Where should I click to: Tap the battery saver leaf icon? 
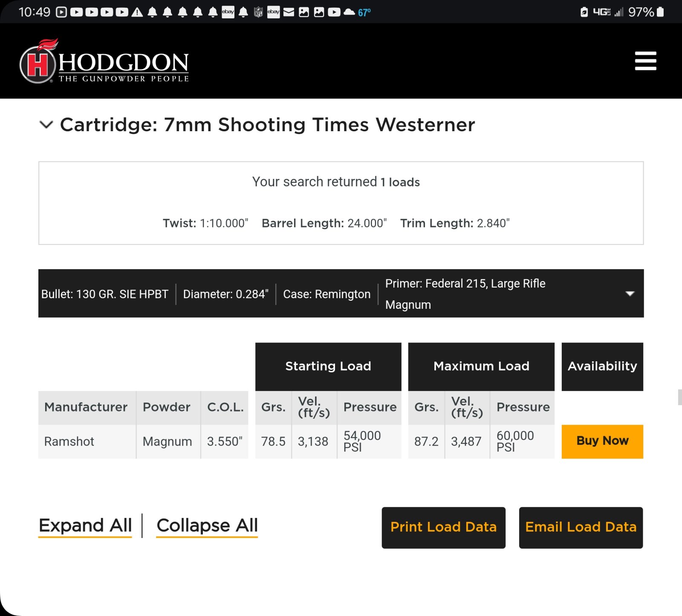(584, 12)
